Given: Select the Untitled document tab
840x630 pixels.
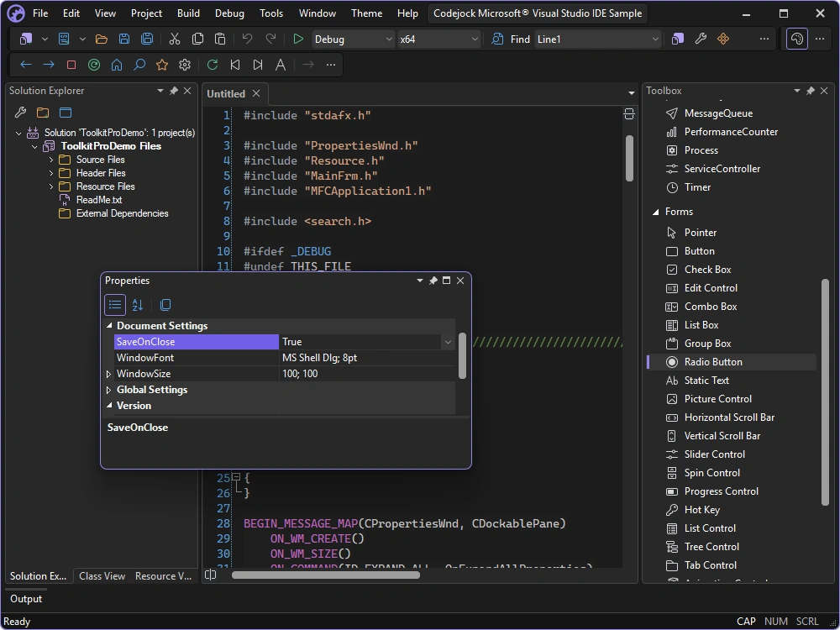Looking at the screenshot, I should [226, 94].
